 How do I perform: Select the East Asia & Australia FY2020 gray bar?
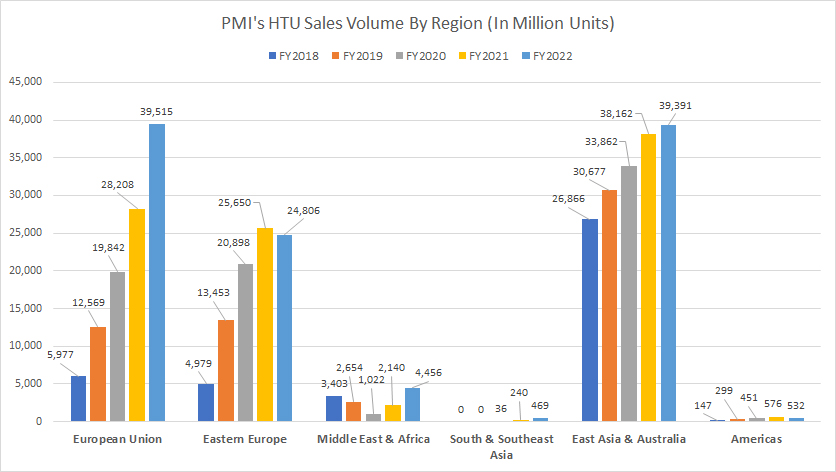click(629, 294)
